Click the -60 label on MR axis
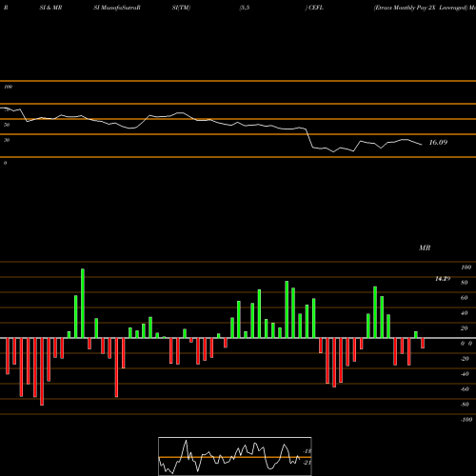This screenshot has height=476, width=476. (x=465, y=389)
